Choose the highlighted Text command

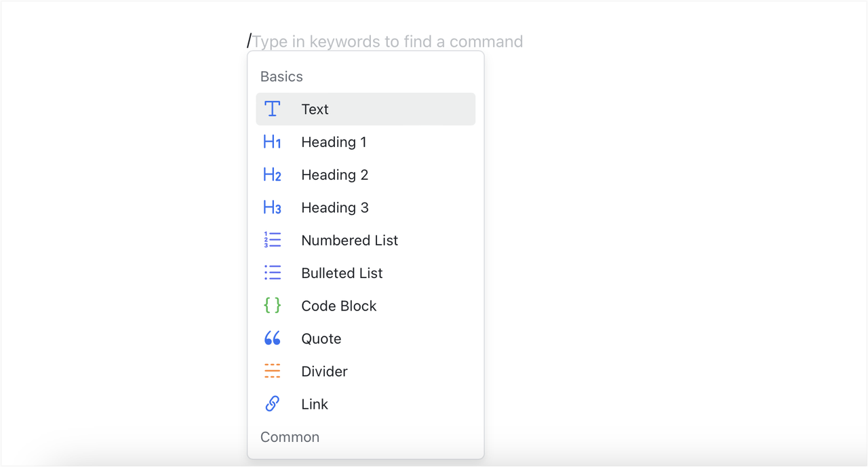pos(315,108)
